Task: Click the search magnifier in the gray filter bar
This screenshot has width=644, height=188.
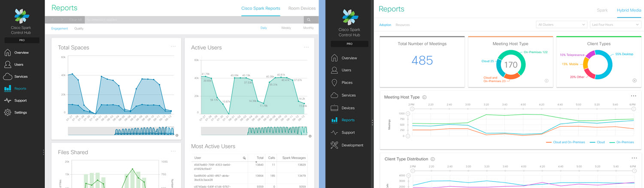Action: (309, 20)
